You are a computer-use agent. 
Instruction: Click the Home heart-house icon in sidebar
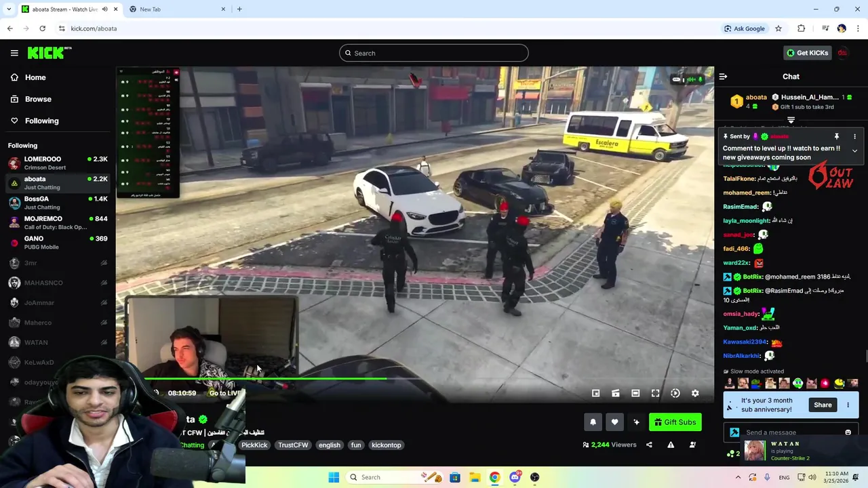(x=14, y=77)
